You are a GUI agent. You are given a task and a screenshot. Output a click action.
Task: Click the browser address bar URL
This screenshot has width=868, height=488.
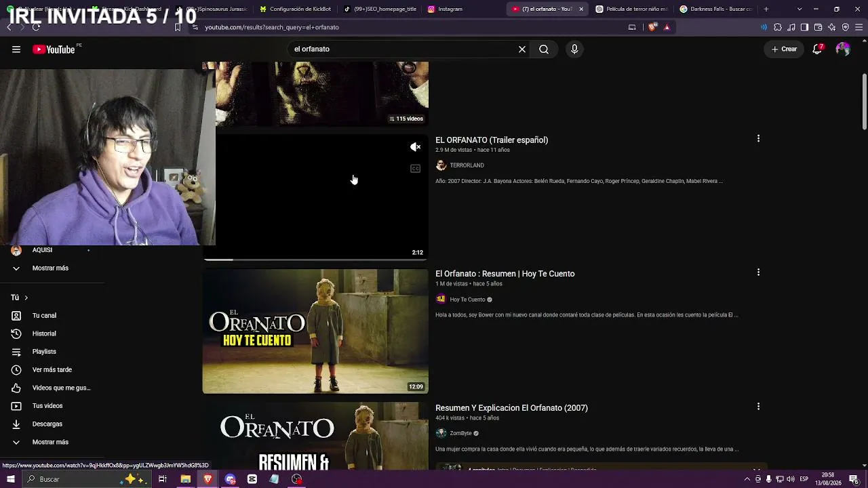pyautogui.click(x=272, y=27)
